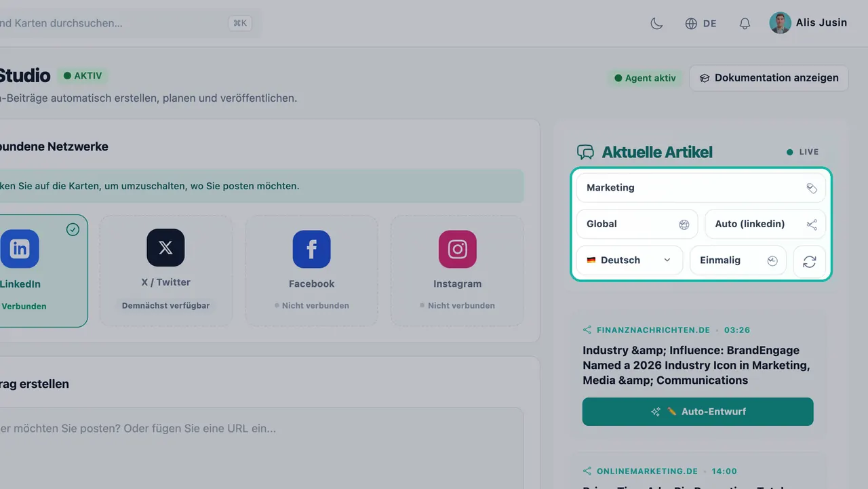Click the clock icon in Einmalig field
The width and height of the screenshot is (868, 489).
772,260
